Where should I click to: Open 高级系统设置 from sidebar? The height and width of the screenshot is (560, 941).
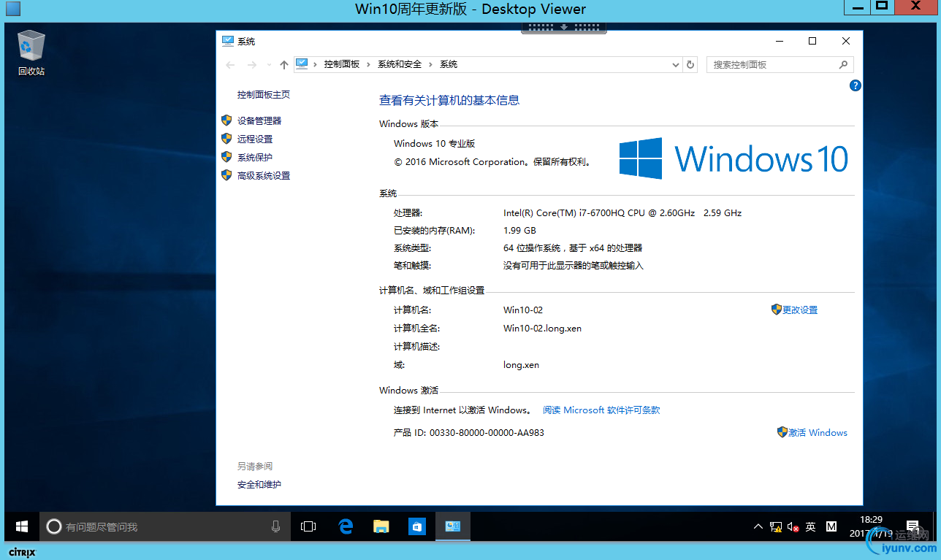pos(264,176)
